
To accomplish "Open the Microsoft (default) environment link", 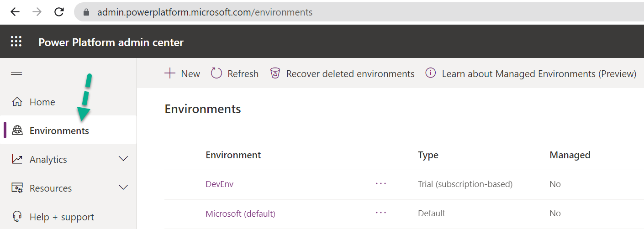I will pyautogui.click(x=240, y=213).
